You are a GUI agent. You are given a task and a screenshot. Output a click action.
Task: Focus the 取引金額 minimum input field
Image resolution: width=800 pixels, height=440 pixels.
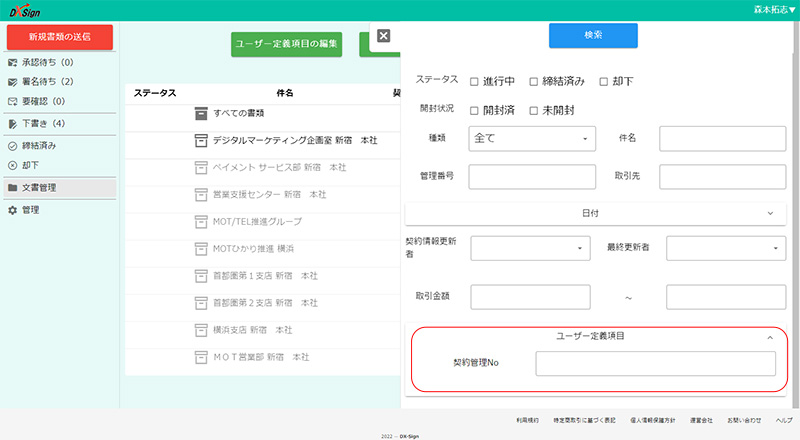[x=530, y=297]
